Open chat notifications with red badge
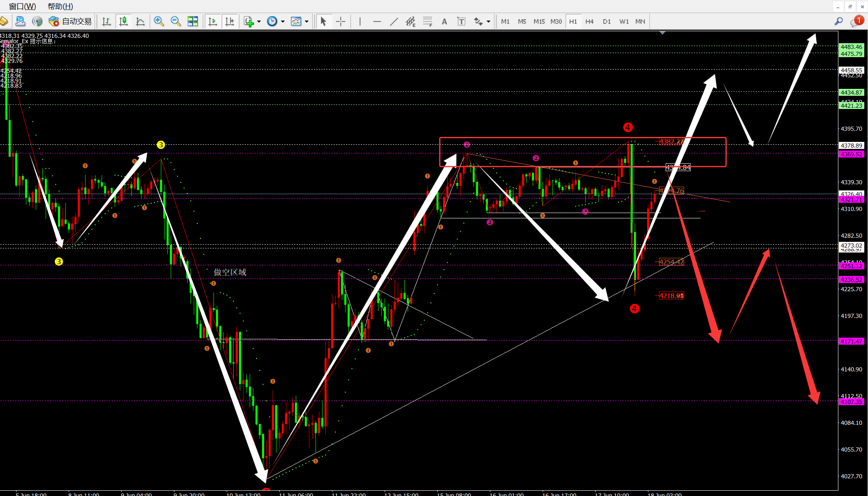 (x=857, y=21)
